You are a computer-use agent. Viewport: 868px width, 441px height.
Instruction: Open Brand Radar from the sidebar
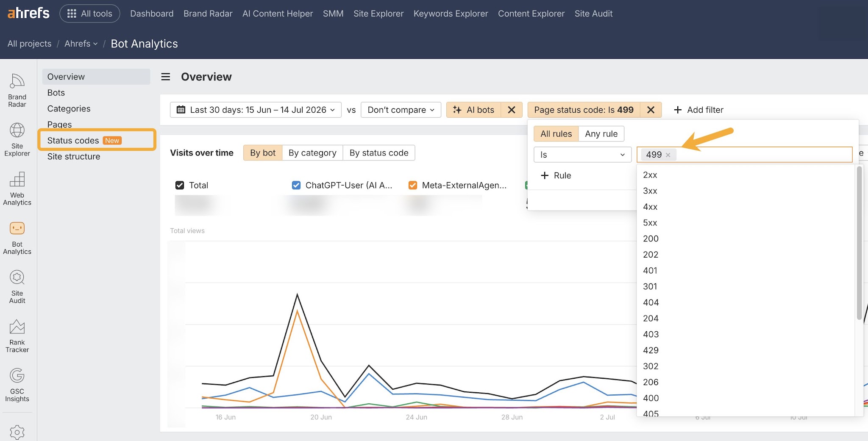pos(17,90)
